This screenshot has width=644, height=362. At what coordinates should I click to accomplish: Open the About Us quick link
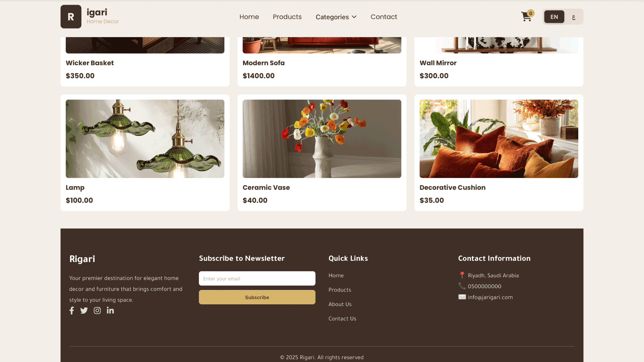coord(340,304)
